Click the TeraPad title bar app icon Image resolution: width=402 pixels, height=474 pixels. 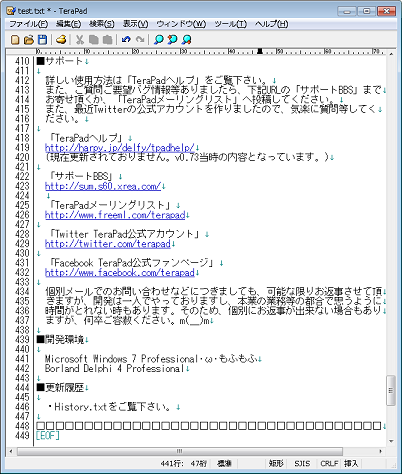[11, 11]
